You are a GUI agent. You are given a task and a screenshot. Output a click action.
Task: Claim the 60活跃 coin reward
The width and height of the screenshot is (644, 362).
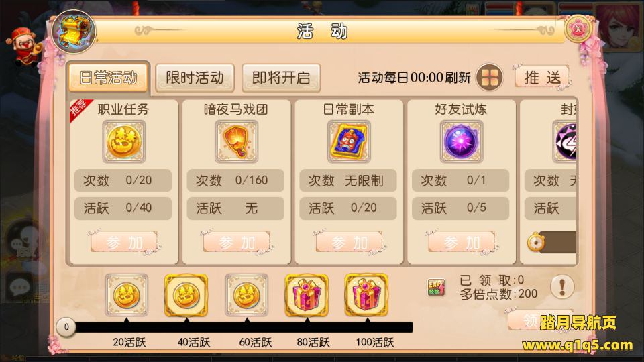pos(246,295)
